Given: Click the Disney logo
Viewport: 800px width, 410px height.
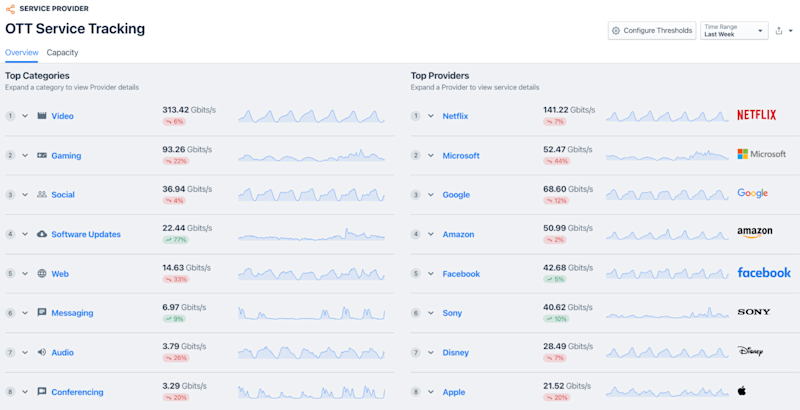Looking at the screenshot, I should [750, 351].
